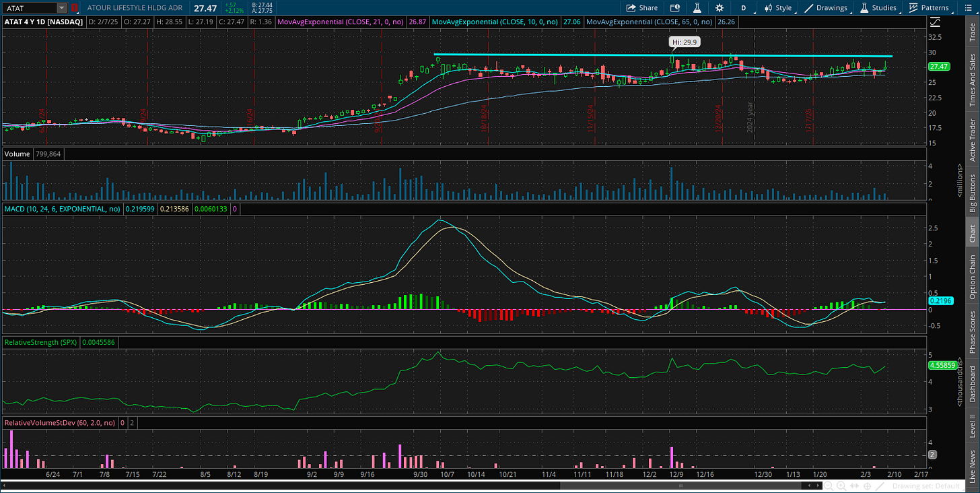Click the 11/15/24 expiration marker
Image resolution: width=980 pixels, height=493 pixels.
coord(591,119)
